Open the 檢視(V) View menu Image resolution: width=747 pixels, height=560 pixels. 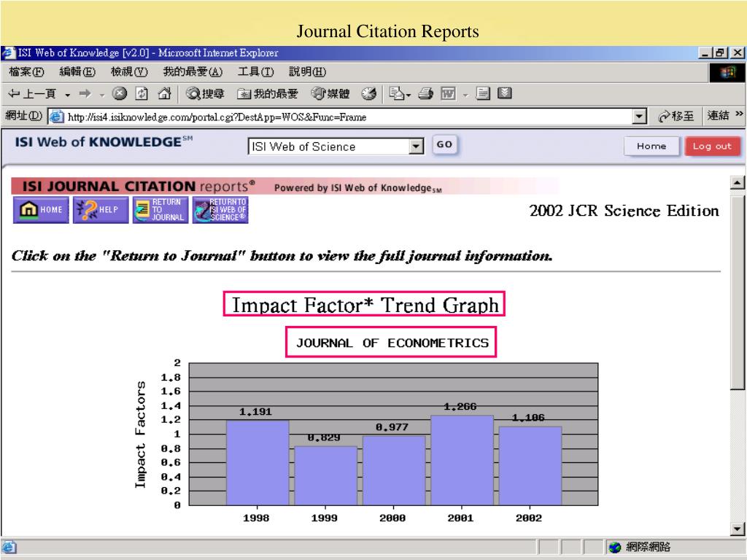(x=129, y=72)
